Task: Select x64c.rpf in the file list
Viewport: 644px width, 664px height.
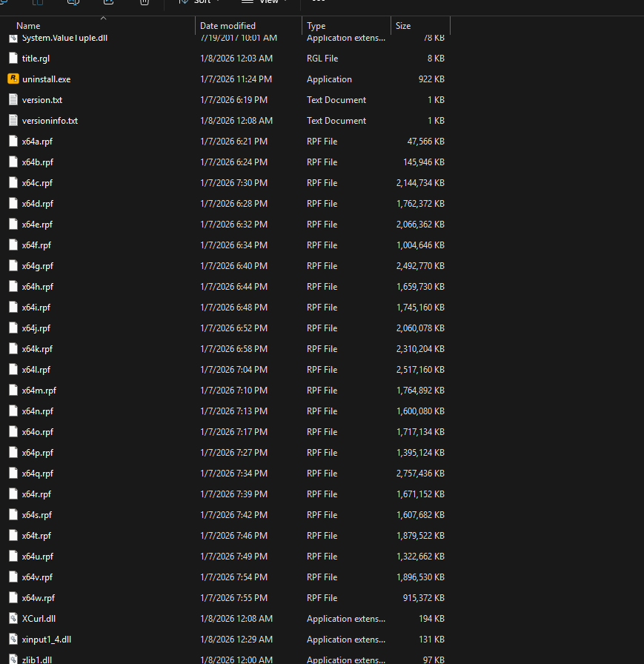Action: point(37,183)
